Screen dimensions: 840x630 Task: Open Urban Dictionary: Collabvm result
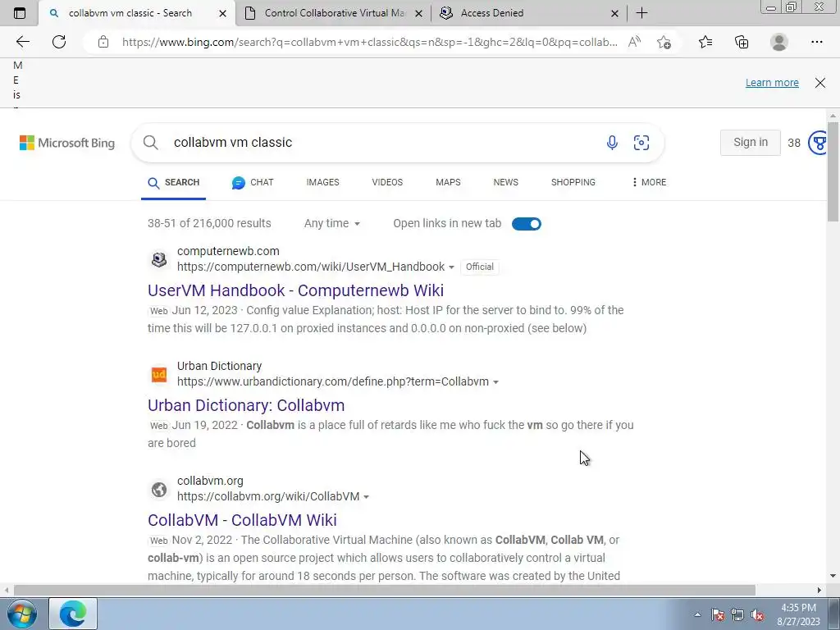click(x=246, y=405)
